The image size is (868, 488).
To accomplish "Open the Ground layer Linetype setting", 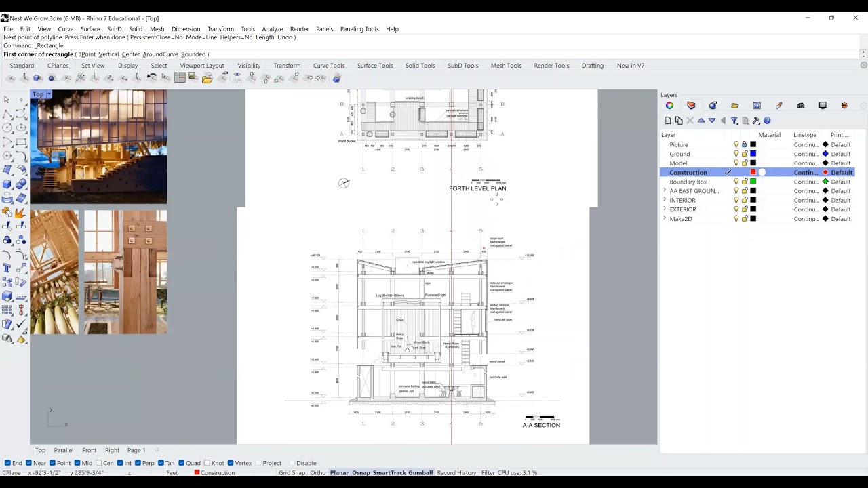I will click(806, 154).
